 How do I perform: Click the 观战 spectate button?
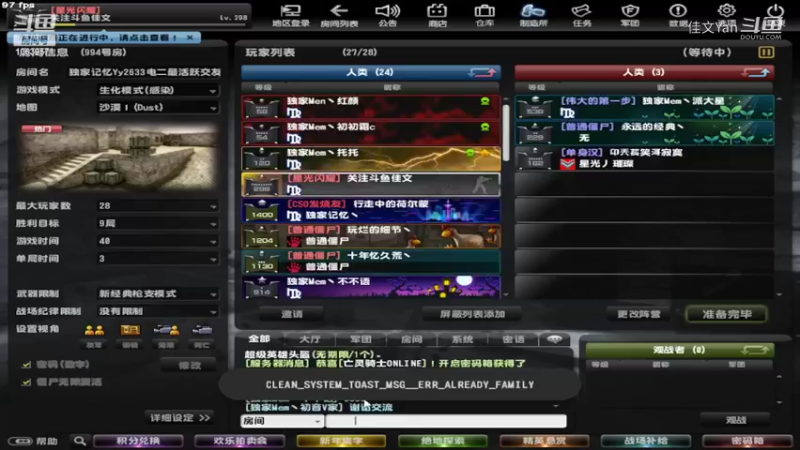click(x=736, y=420)
